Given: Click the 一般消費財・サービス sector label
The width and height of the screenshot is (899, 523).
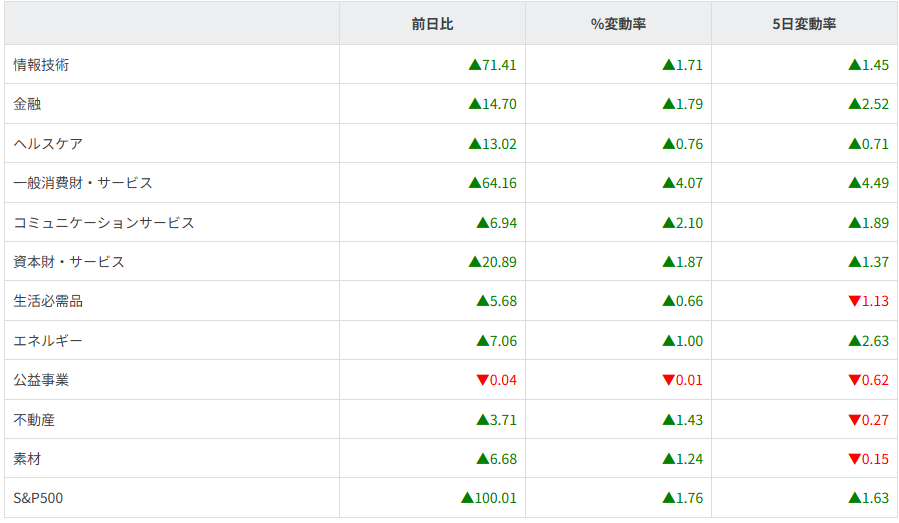Looking at the screenshot, I should (83, 183).
